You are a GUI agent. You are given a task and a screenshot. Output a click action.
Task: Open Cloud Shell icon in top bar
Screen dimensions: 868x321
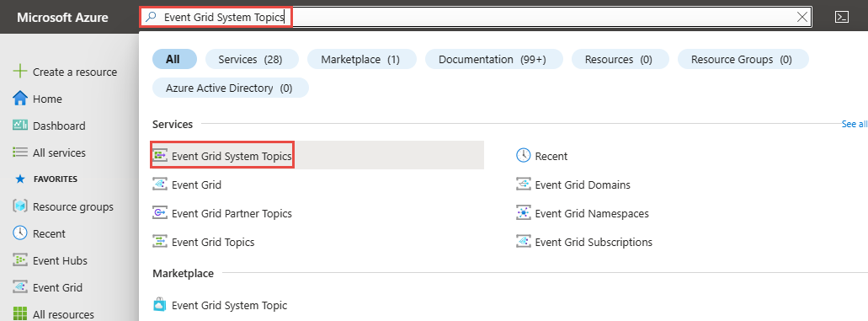(x=841, y=17)
